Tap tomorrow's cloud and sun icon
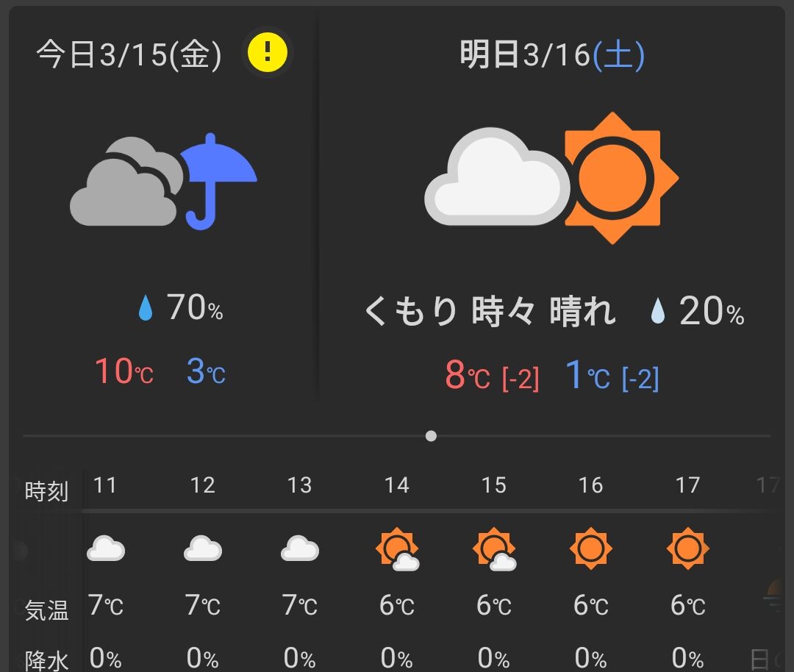Screen dimensions: 794x672 [551, 178]
